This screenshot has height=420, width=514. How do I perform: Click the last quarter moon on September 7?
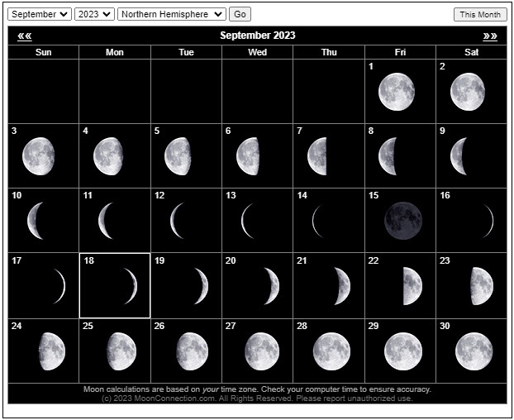pos(317,156)
